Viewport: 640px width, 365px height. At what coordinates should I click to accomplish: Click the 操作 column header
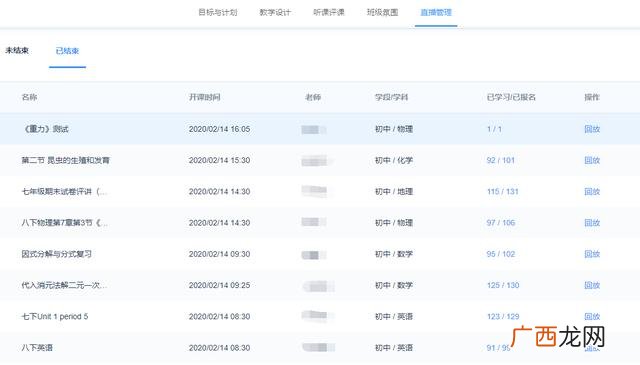tap(592, 97)
